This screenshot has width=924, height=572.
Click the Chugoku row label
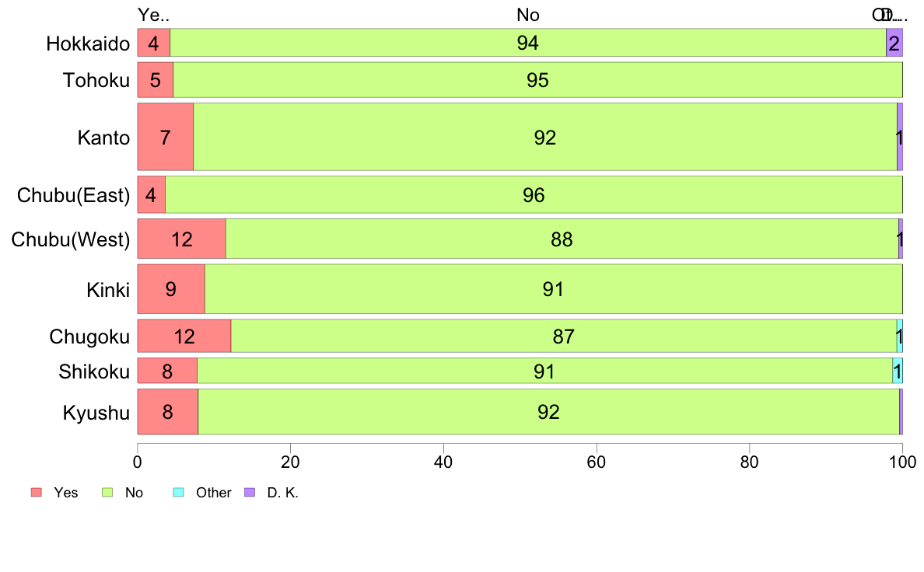point(89,337)
